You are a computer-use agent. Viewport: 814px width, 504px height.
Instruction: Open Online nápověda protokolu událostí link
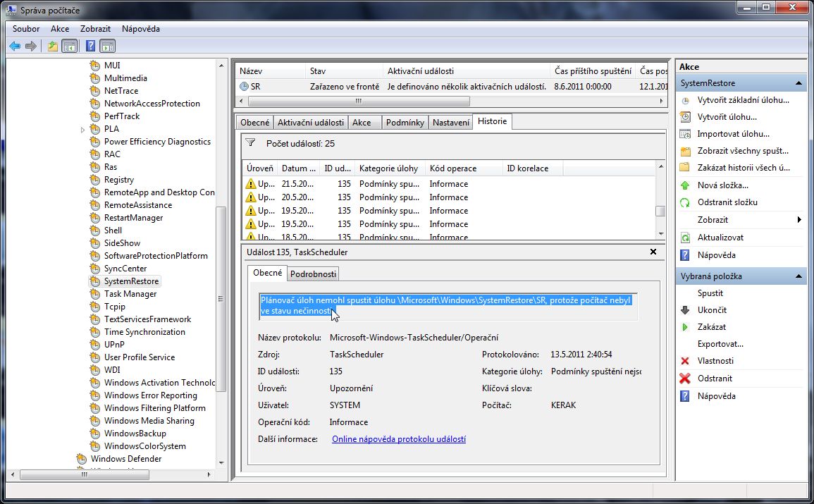[398, 439]
